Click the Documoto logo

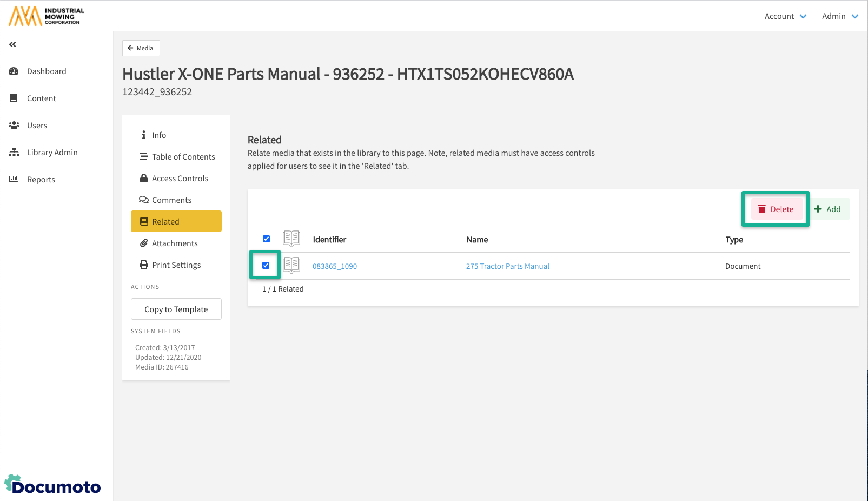click(x=52, y=485)
